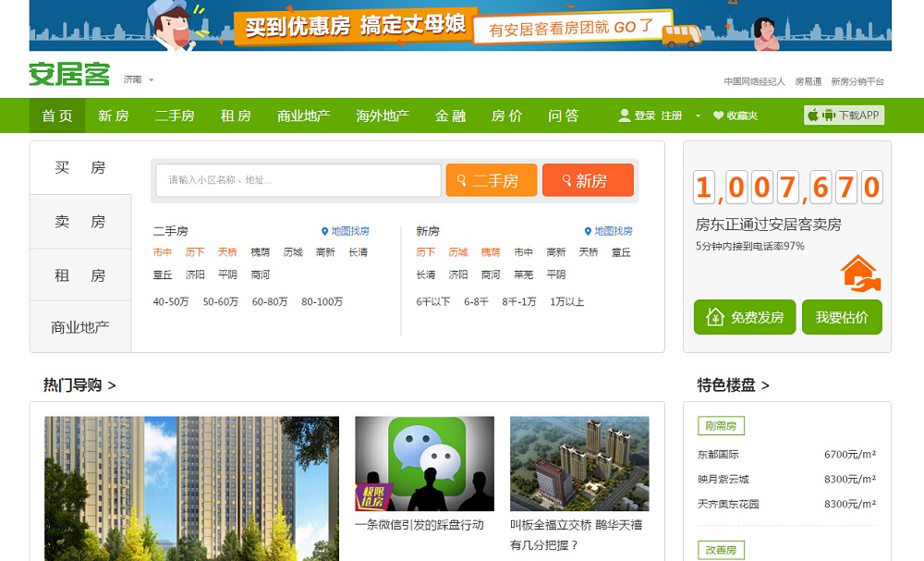Click the user profile icon beside 登录
924x561 pixels.
[624, 116]
